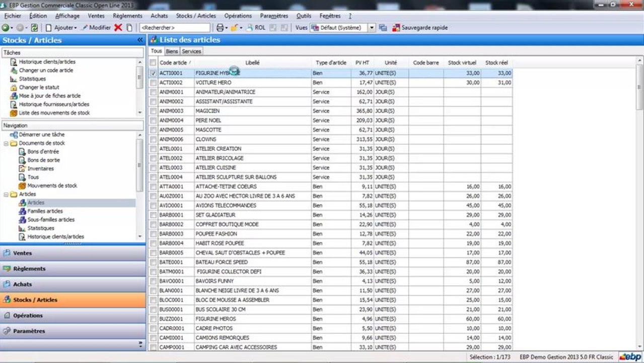Sort by PV HT column header

coord(362,63)
